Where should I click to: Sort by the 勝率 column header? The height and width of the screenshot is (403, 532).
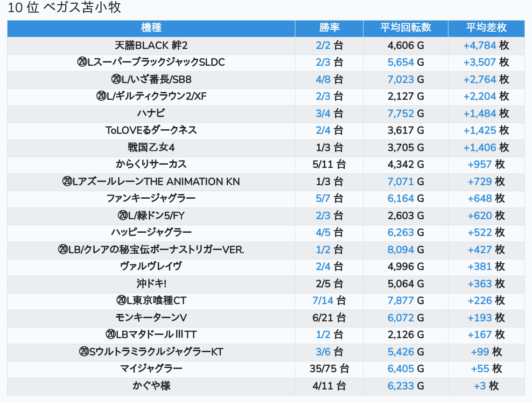(329, 28)
